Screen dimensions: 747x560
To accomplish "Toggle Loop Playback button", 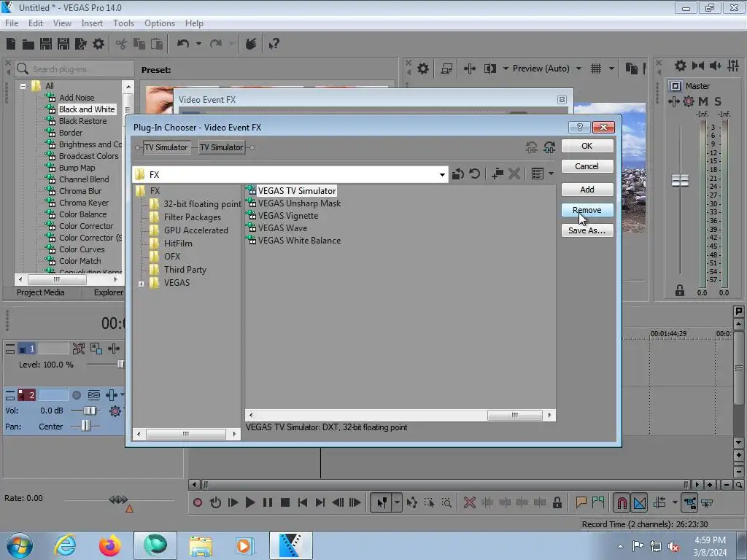I will [x=215, y=502].
